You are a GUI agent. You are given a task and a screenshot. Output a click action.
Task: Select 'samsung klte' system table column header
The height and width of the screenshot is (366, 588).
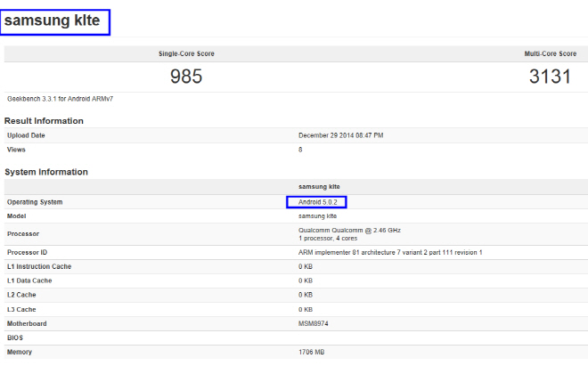point(319,187)
